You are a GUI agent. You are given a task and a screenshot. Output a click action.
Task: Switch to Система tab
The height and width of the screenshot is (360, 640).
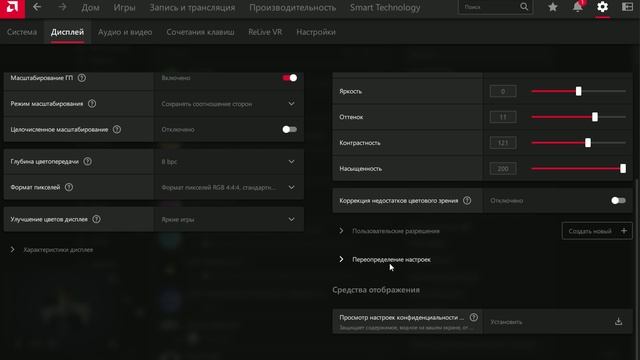coord(22,32)
